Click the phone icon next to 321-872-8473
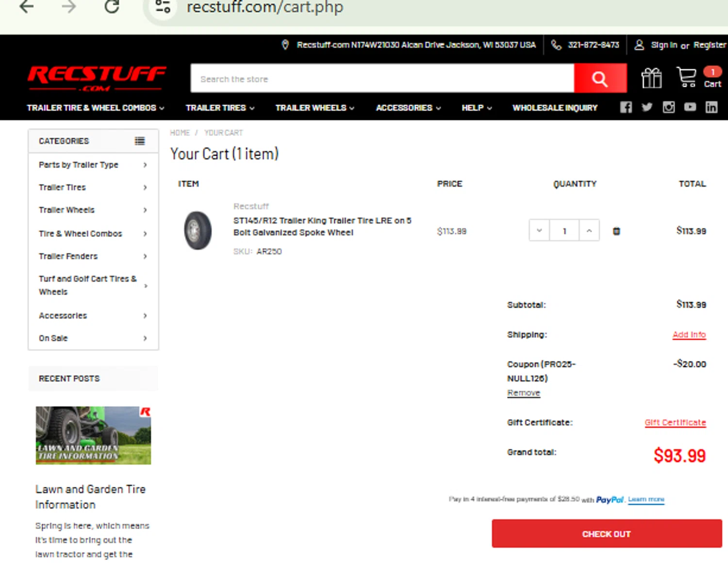Image resolution: width=728 pixels, height=563 pixels. 556,45
